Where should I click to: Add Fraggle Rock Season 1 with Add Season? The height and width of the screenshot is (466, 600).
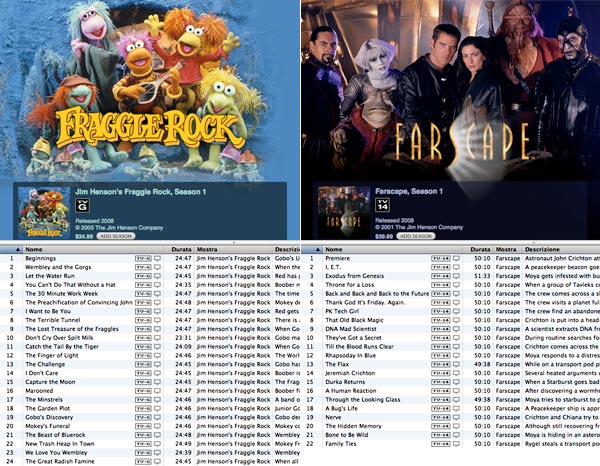coord(117,236)
